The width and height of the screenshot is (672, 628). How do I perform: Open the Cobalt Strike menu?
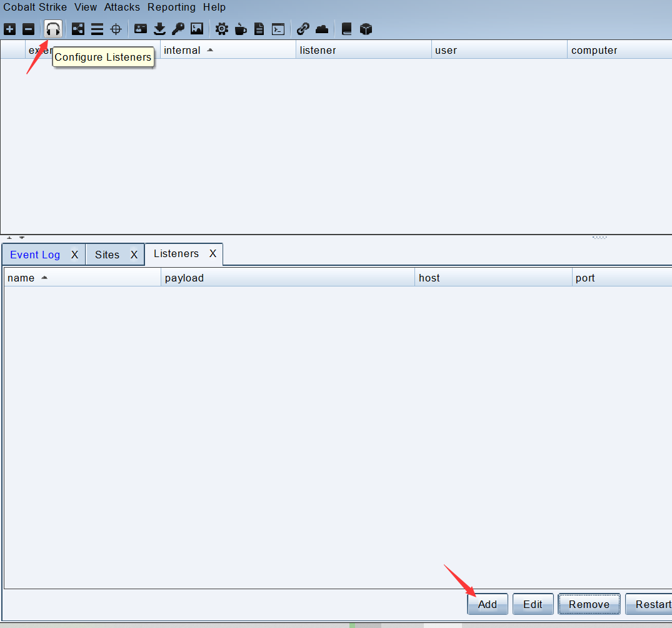pos(35,8)
